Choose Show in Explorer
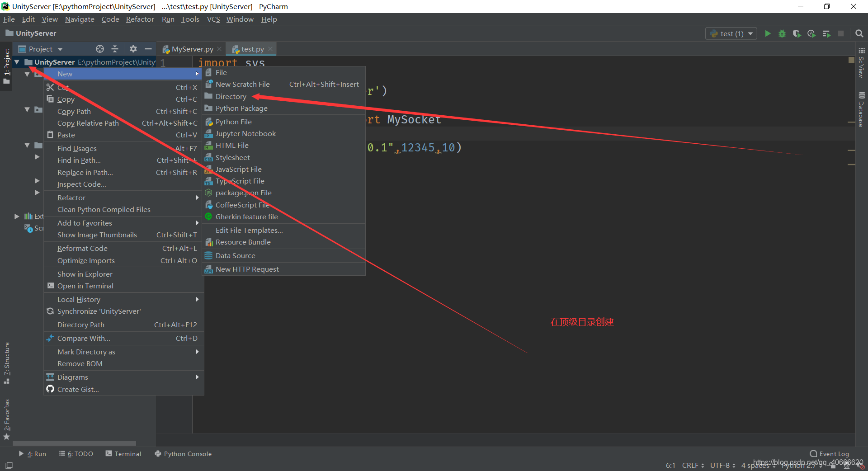This screenshot has height=471, width=868. tap(123, 274)
